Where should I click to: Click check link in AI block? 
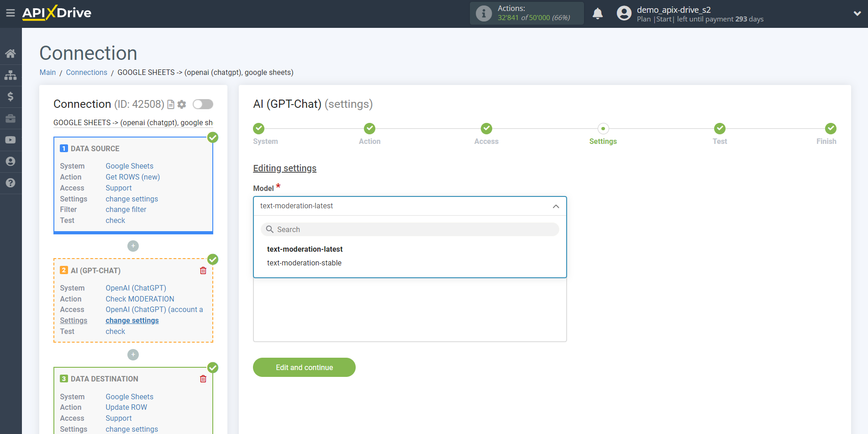point(115,331)
